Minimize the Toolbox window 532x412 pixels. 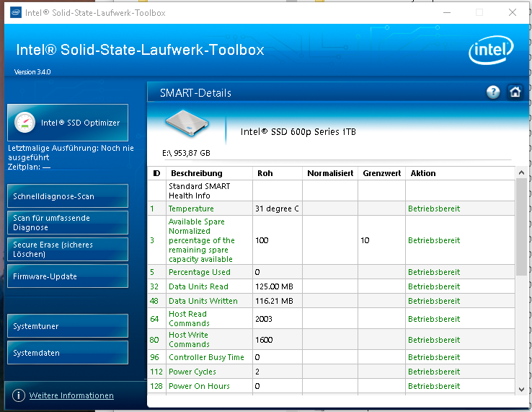click(x=447, y=12)
